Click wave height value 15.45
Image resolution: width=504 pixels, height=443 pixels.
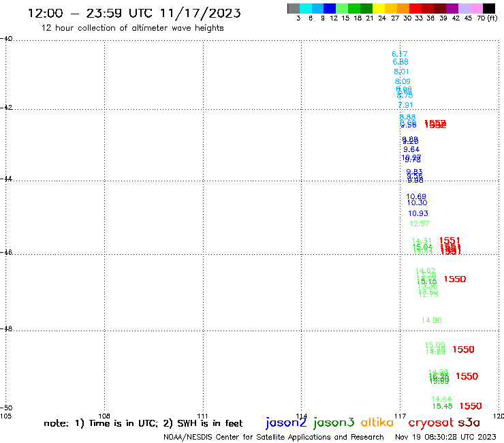tap(442, 407)
